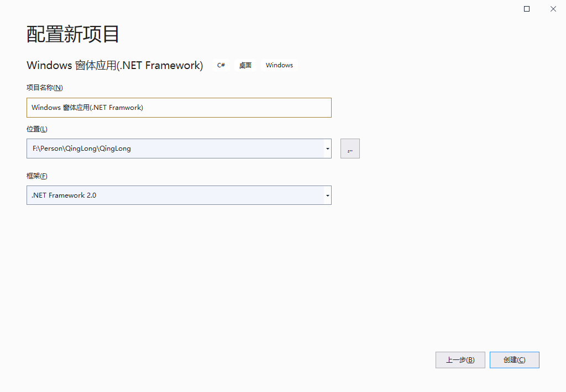Click the location path text field
Screen dimensions: 566x392
tap(166, 148)
